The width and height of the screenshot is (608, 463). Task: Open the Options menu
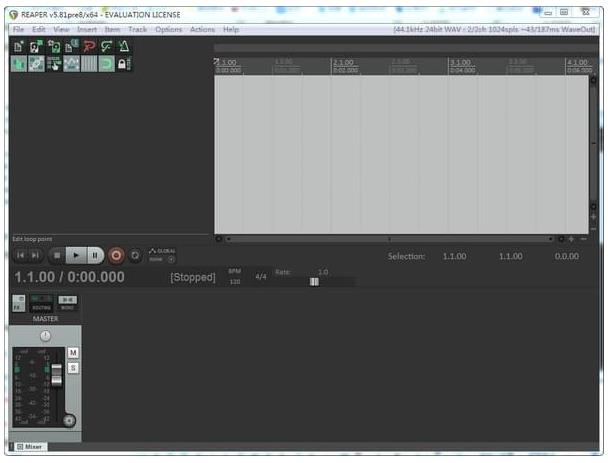[x=168, y=29]
